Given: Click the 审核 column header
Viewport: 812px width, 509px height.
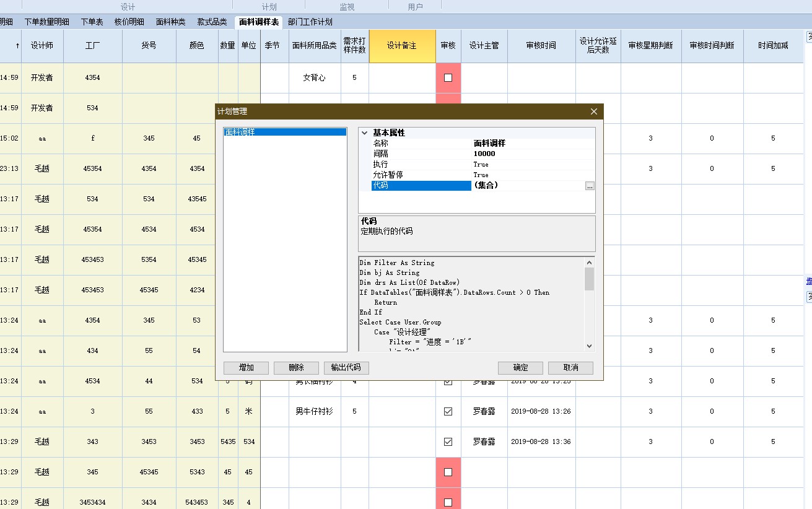Looking at the screenshot, I should 448,46.
